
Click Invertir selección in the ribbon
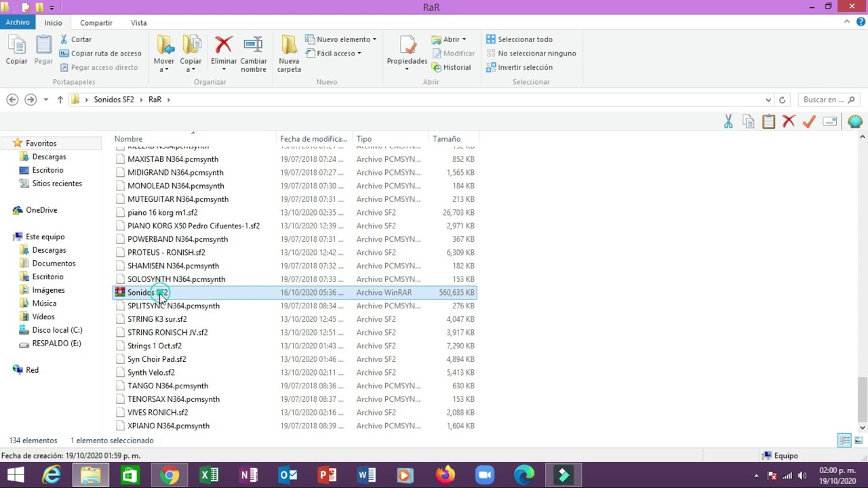point(519,68)
